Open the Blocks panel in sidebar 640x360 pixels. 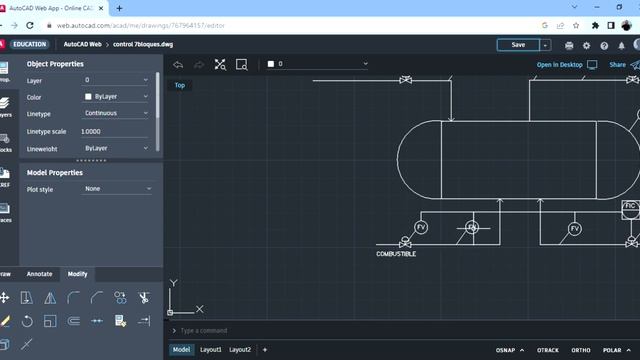tap(5, 142)
